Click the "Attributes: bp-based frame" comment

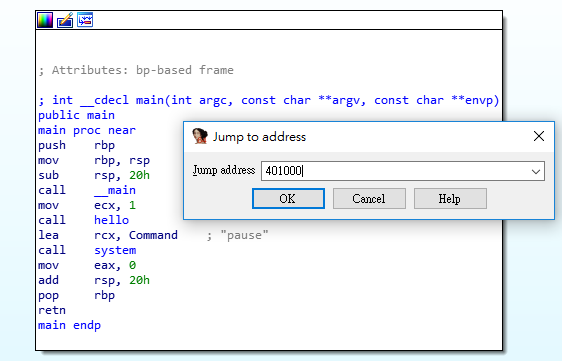pos(136,70)
